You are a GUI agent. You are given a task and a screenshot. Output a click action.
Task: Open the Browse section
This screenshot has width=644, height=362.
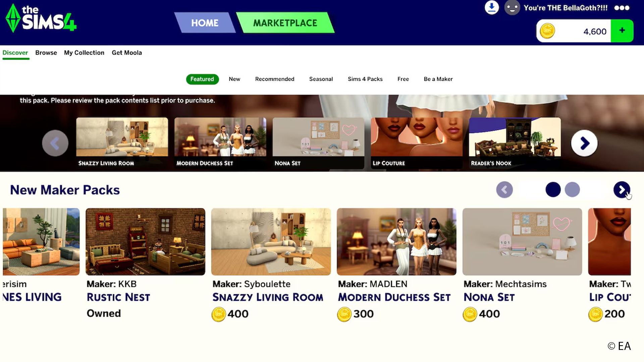[46, 53]
